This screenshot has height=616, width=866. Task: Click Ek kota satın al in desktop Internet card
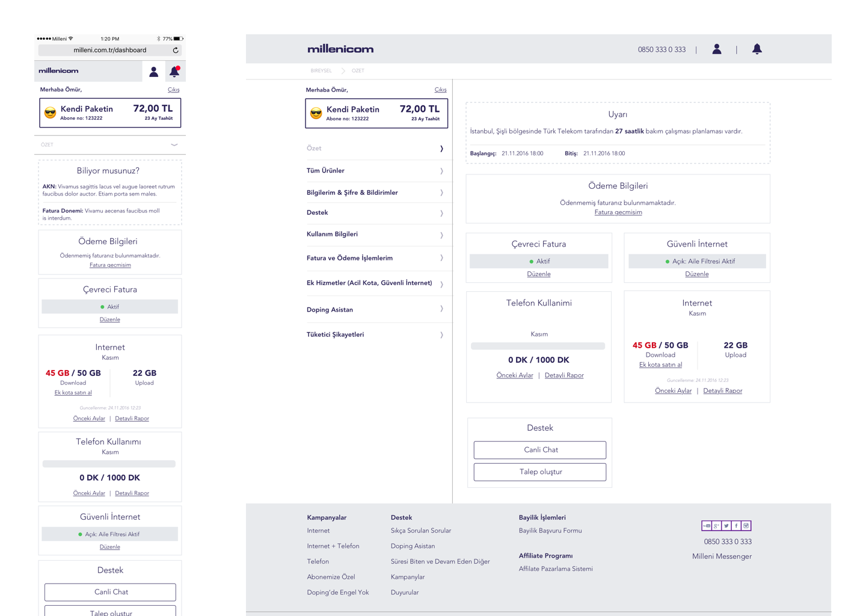(x=660, y=365)
